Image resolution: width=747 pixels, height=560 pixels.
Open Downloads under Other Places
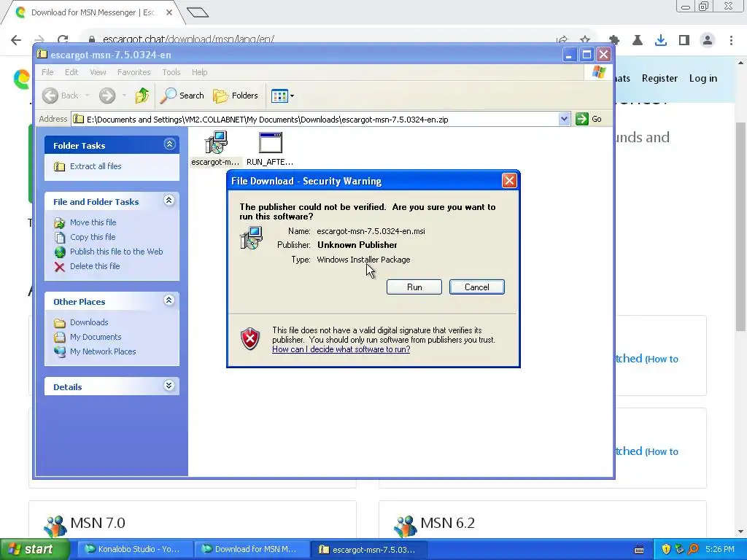88,322
